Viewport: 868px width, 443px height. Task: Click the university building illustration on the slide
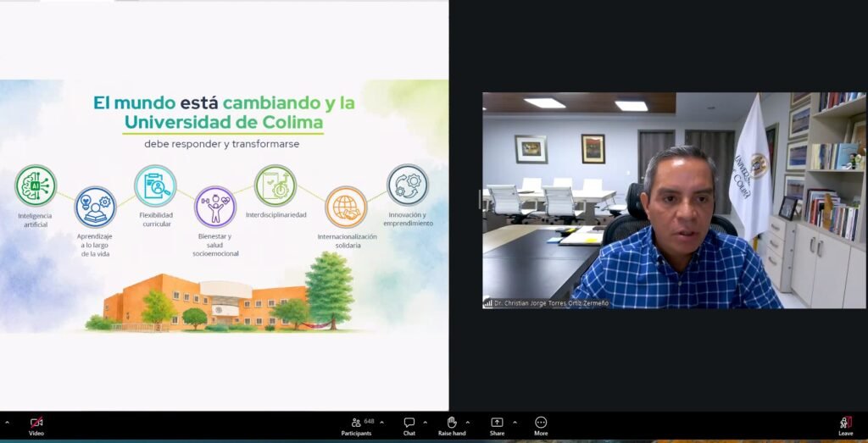point(205,302)
